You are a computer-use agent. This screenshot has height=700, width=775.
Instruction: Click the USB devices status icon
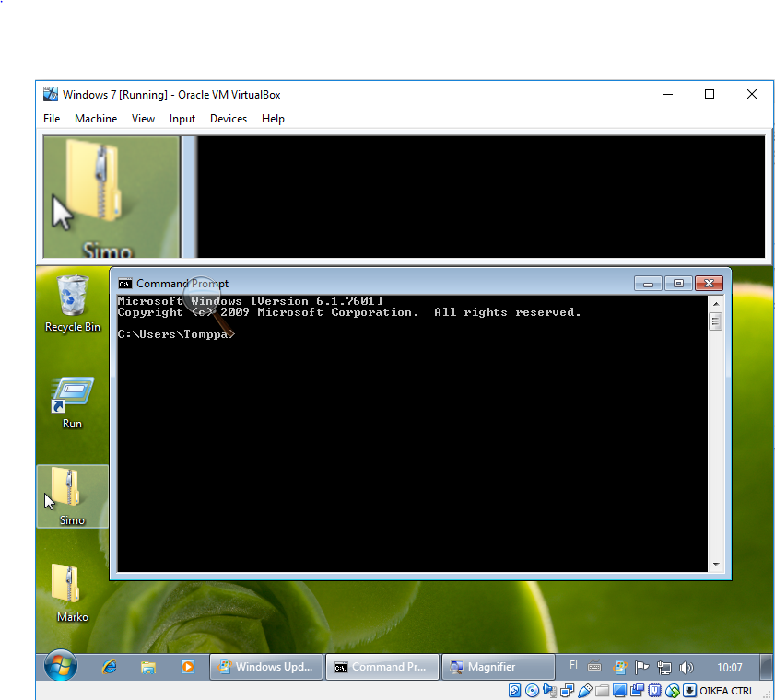tap(585, 690)
